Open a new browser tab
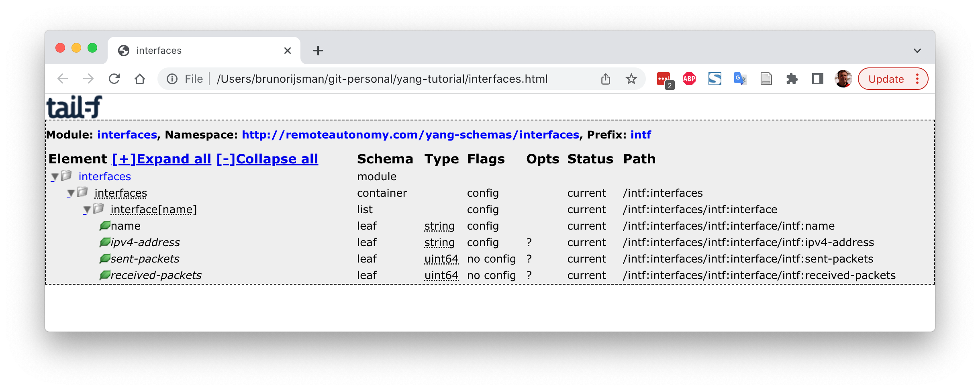This screenshot has height=391, width=980. click(x=318, y=51)
